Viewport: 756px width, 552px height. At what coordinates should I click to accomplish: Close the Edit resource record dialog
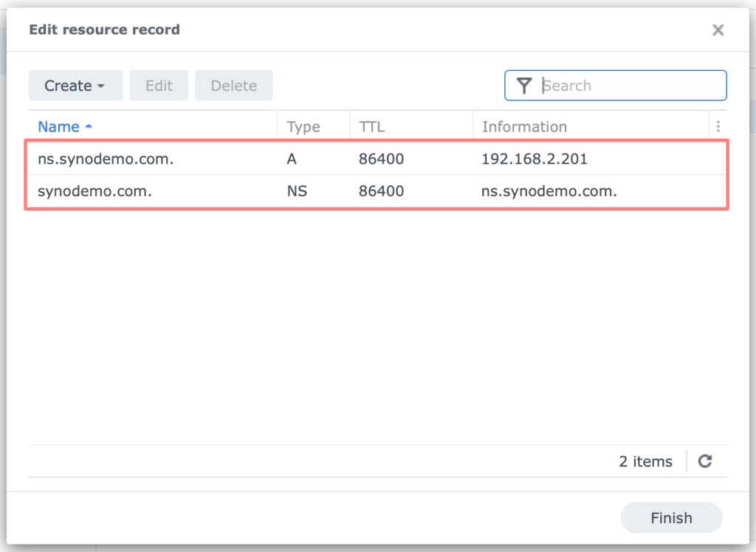click(718, 30)
